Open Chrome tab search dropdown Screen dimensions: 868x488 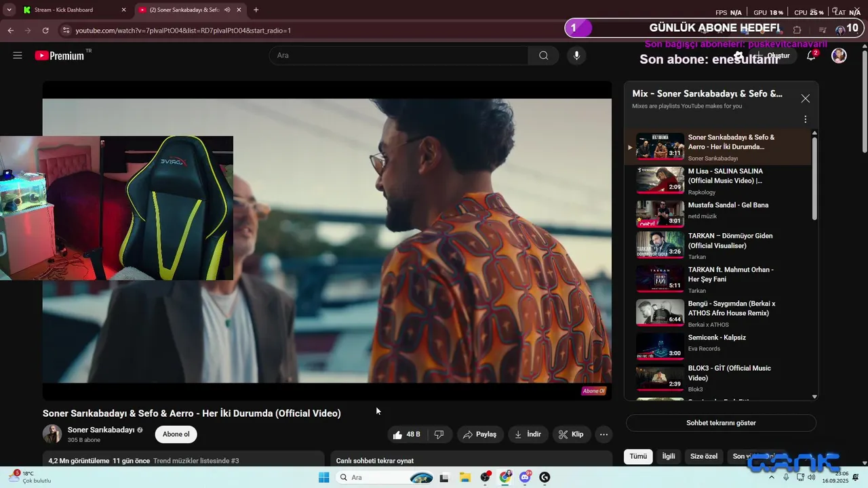tap(9, 9)
